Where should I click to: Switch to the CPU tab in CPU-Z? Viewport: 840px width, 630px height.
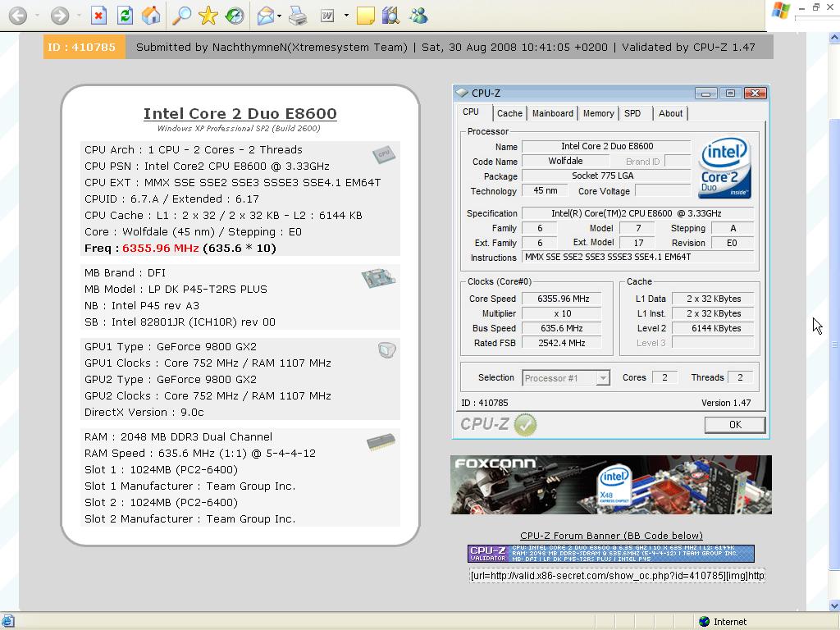pos(471,112)
